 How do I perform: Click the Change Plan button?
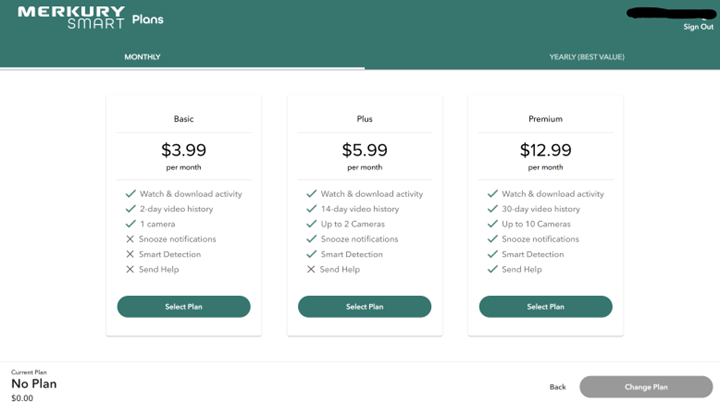(x=646, y=387)
